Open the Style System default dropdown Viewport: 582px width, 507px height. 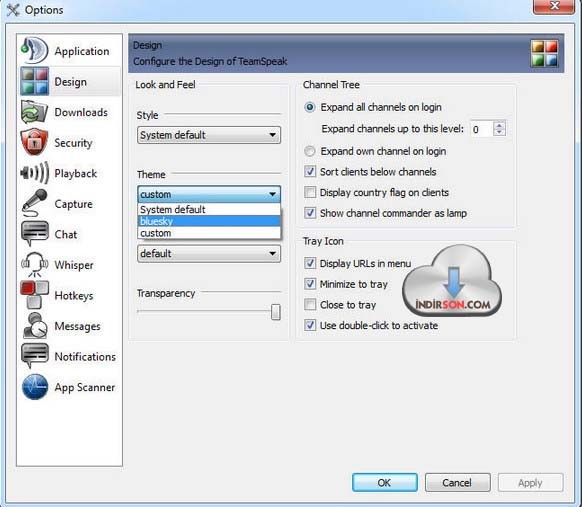(x=209, y=135)
